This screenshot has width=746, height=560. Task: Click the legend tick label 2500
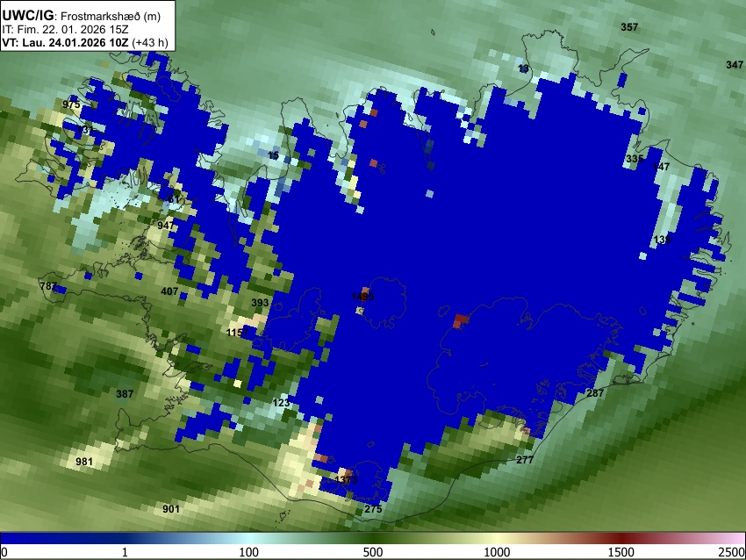733,552
